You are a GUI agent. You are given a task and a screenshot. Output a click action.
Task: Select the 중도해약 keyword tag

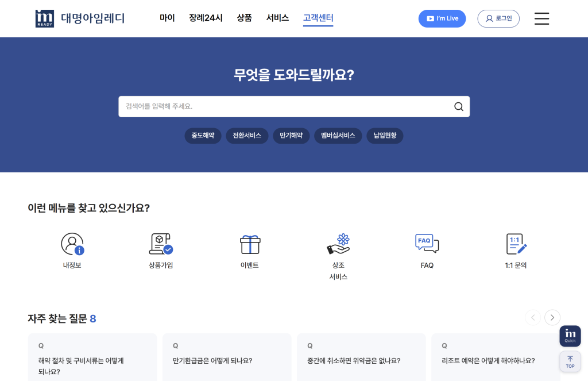(203, 136)
